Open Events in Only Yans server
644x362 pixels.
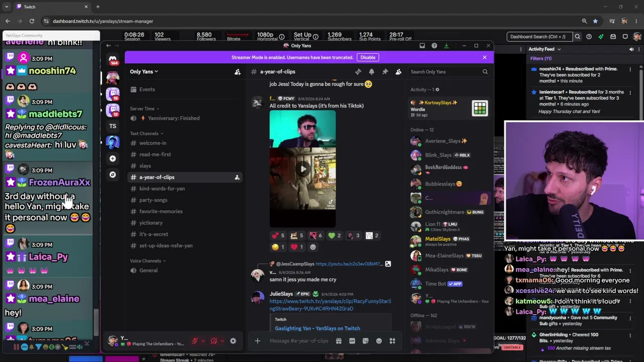pyautogui.click(x=184, y=89)
